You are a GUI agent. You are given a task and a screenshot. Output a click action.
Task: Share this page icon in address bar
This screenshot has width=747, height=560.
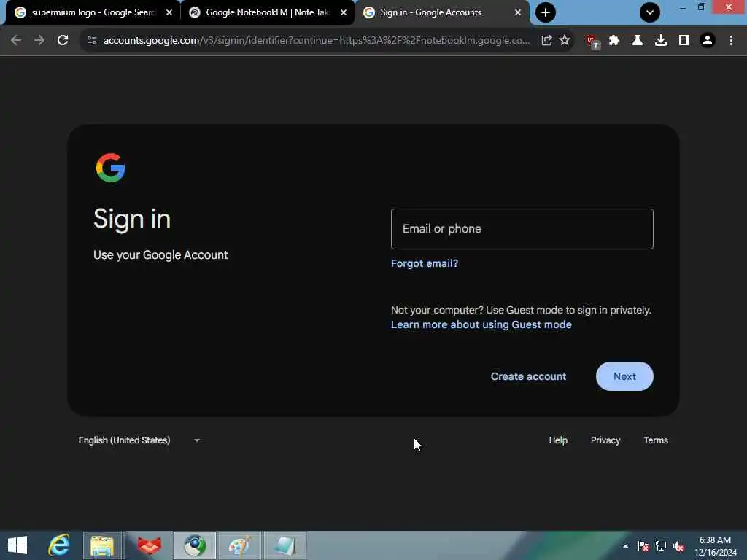[546, 41]
